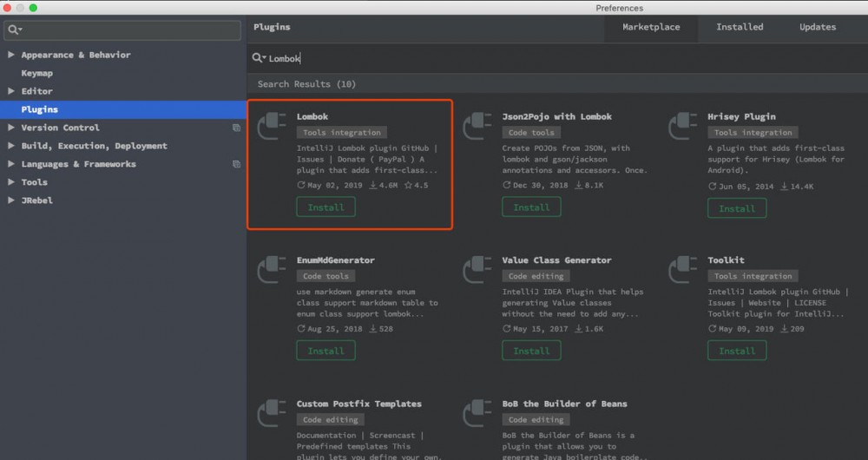This screenshot has width=868, height=460.
Task: Click Hrisey Plugin's Tools integration tag
Action: coord(753,133)
